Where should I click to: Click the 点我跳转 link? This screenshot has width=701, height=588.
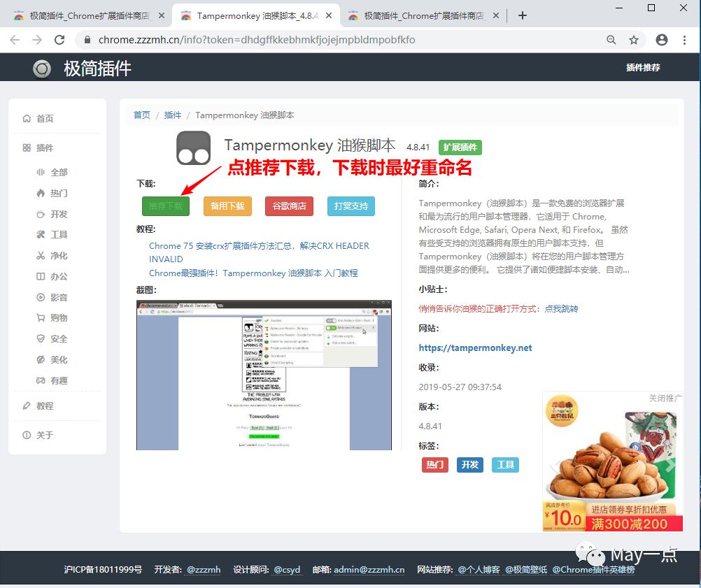561,309
